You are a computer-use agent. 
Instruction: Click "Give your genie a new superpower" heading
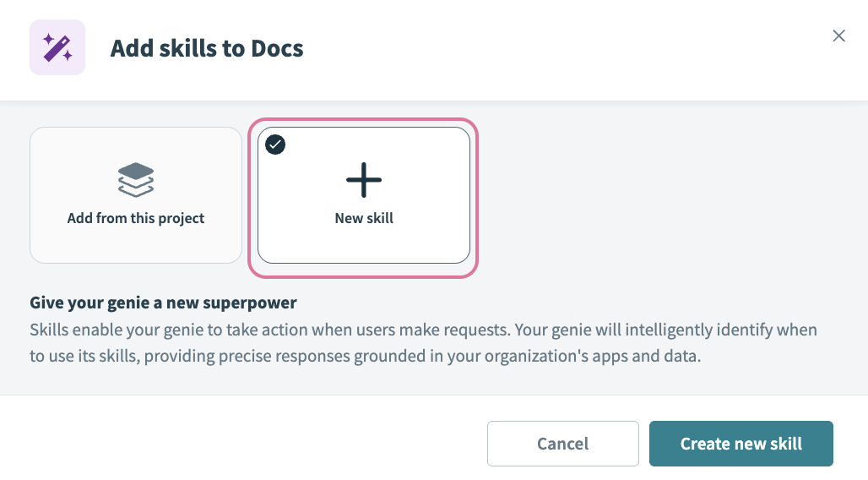tap(163, 303)
